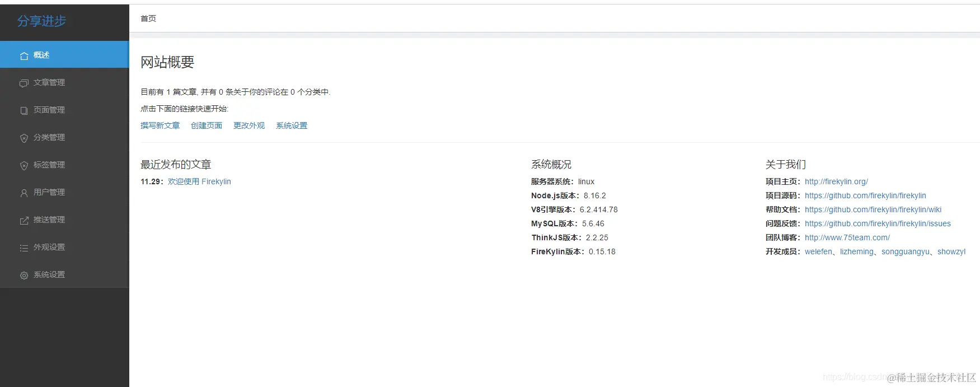Screen dimensions: 980x387
Task: Open http://www.75team.com/ team blog link
Action: [x=847, y=237]
